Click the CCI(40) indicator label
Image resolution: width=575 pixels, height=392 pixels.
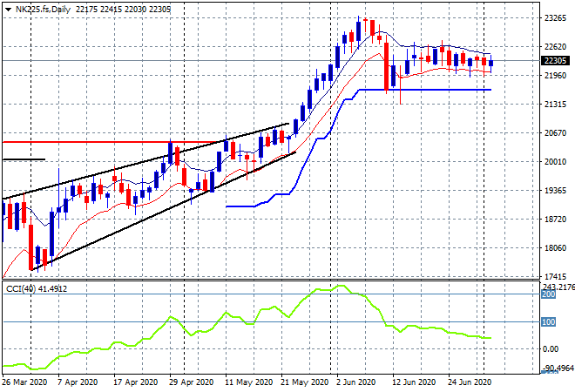click(x=37, y=288)
